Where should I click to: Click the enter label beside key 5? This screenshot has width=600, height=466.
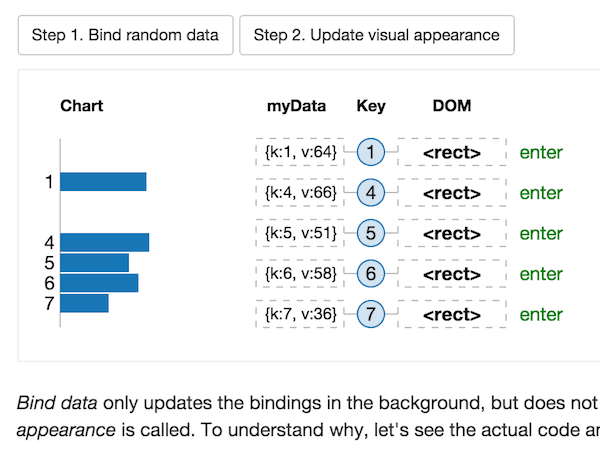click(x=541, y=234)
